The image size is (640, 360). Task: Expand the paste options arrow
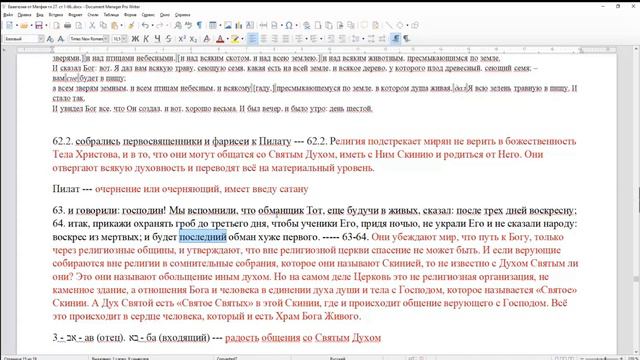(121, 25)
